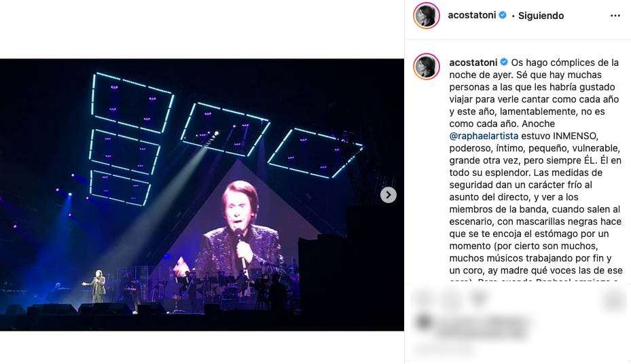Open the post's three-dot options menu
The width and height of the screenshot is (631, 364).
pos(615,16)
